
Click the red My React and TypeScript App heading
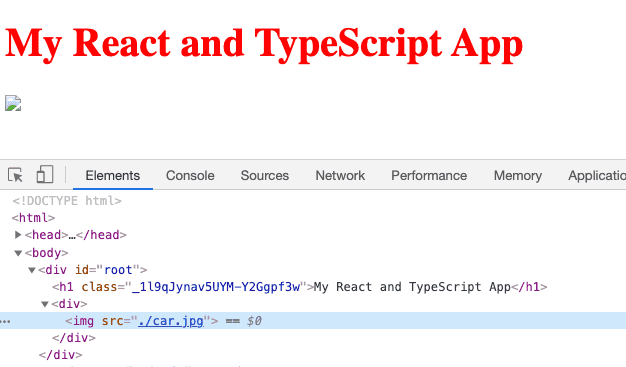point(263,44)
